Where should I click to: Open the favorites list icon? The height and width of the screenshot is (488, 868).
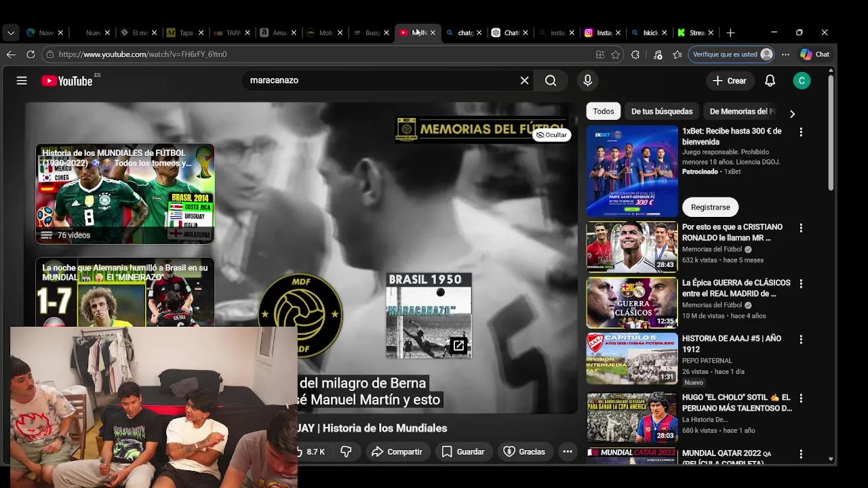[x=677, y=54]
